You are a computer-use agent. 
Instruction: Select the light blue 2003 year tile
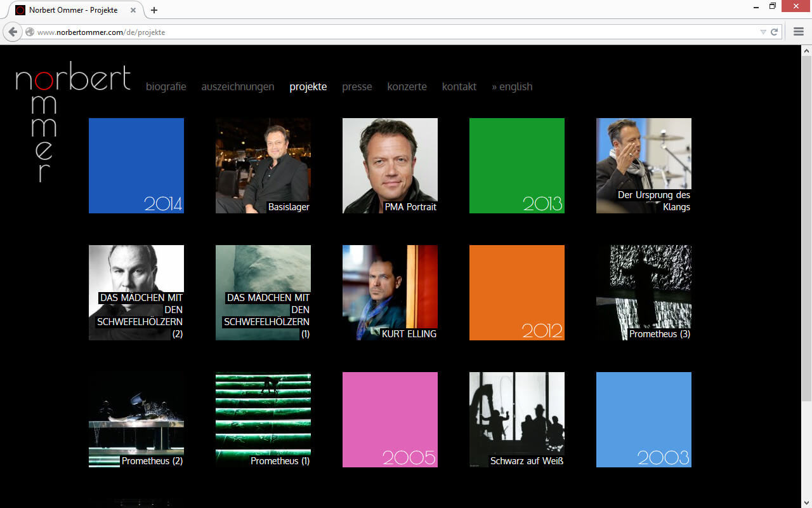click(644, 420)
